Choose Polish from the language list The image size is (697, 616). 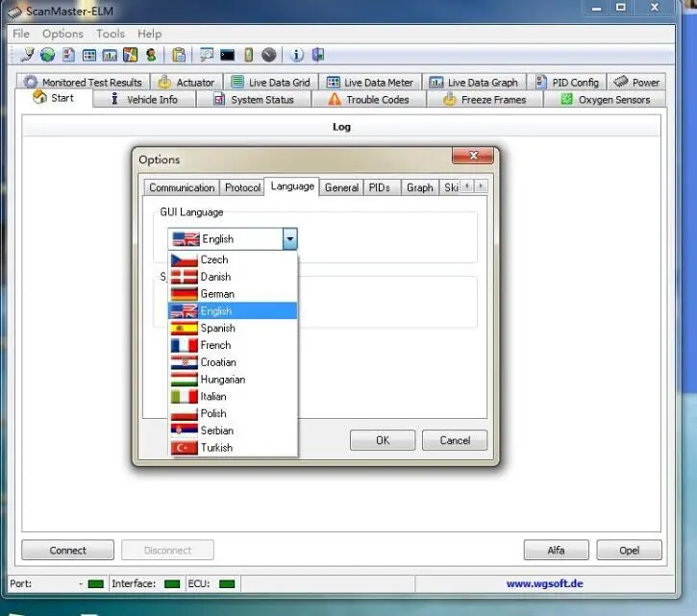tap(233, 413)
